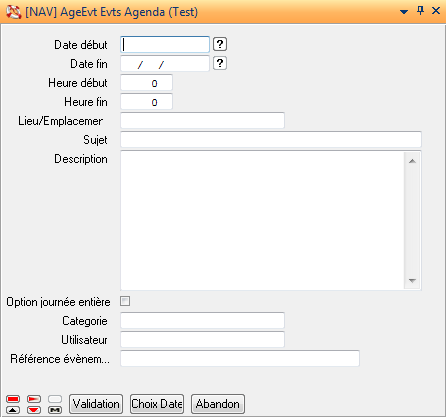Click into the Heure début field
The height and width of the screenshot is (417, 446).
(x=146, y=83)
